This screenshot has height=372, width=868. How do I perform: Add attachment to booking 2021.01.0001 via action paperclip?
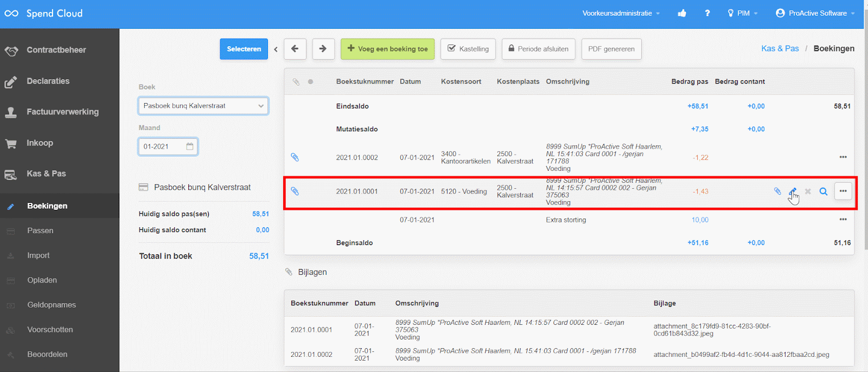[777, 191]
